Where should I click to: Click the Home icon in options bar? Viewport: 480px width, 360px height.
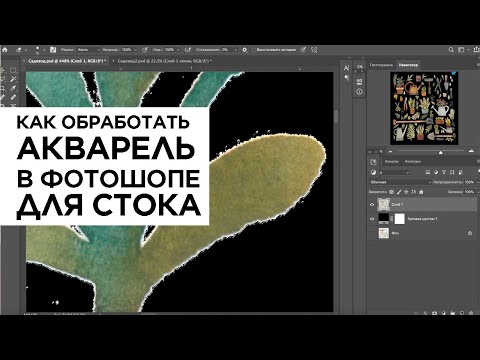click(x=5, y=50)
